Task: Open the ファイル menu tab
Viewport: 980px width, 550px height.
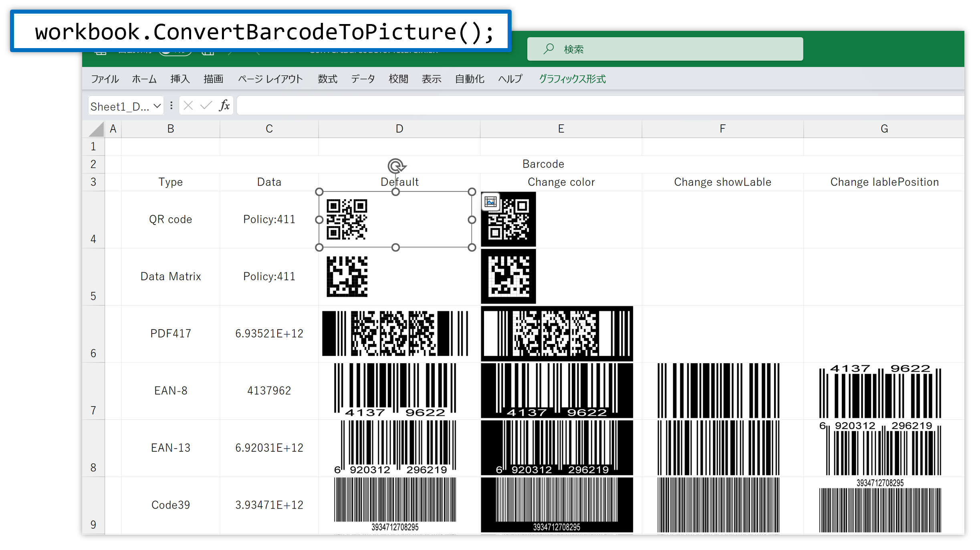Action: 105,79
